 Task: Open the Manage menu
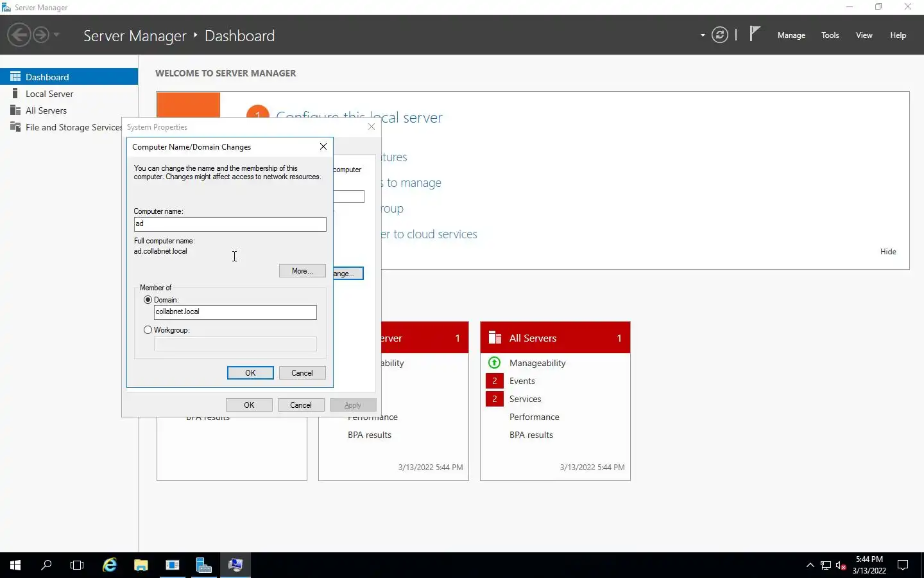(791, 35)
